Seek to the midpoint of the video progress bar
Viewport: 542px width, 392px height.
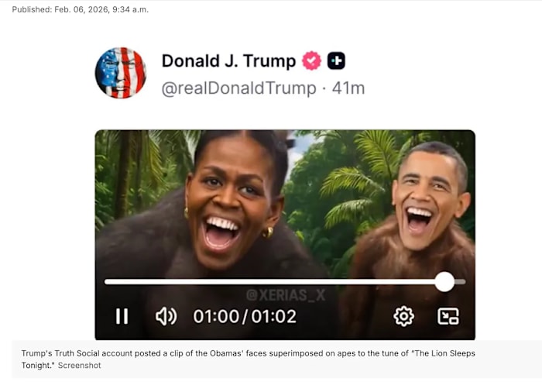[x=285, y=282]
